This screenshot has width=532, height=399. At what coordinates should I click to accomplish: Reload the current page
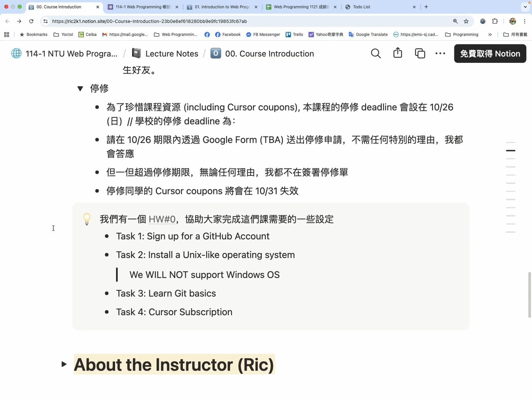[x=31, y=21]
